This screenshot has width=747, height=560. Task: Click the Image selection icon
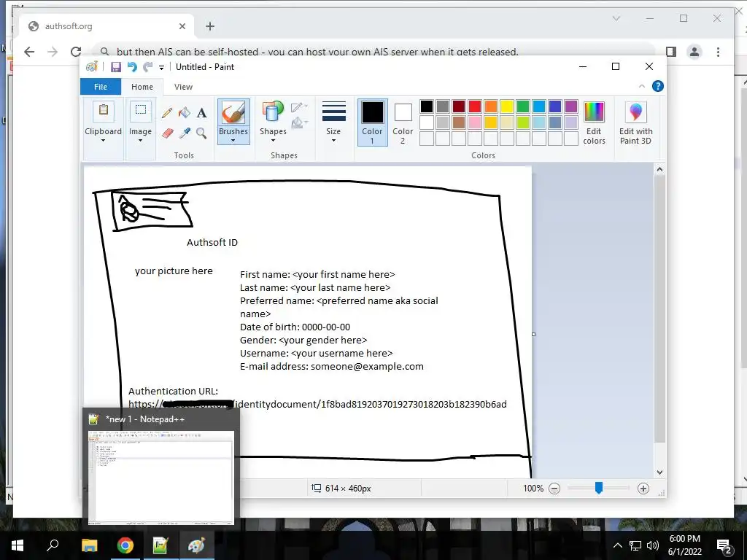141,111
